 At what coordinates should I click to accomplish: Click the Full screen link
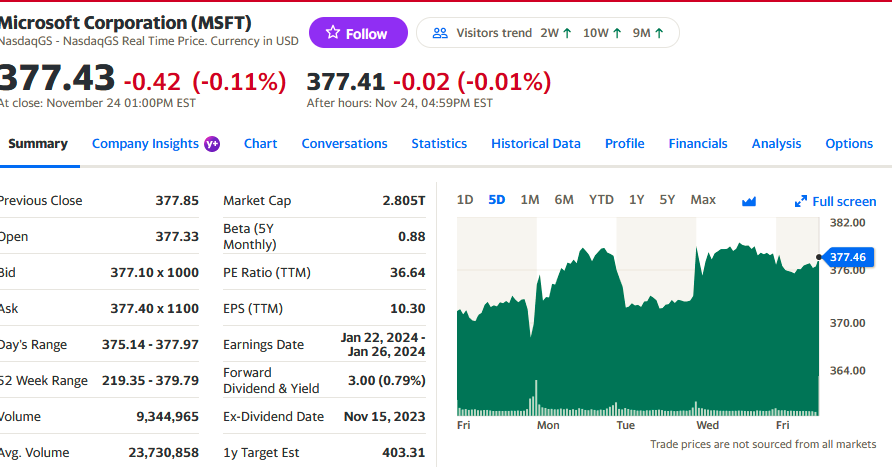coord(844,201)
